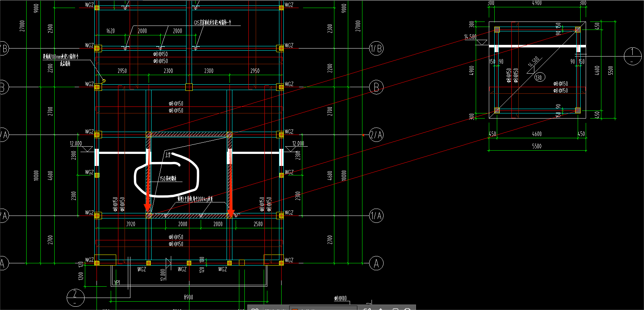Image resolution: width=644 pixels, height=310 pixels.
Task: Select the 180 dimension text
Action: [202, 260]
